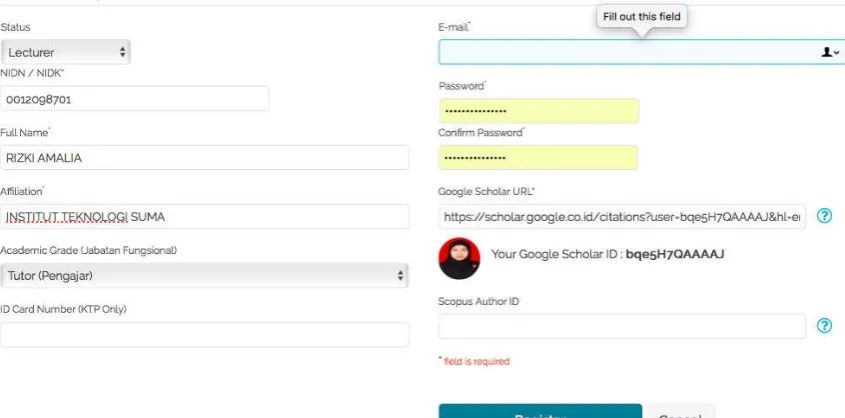The width and height of the screenshot is (845, 418).
Task: Focus the Scopus Author ID field
Action: pos(622,326)
